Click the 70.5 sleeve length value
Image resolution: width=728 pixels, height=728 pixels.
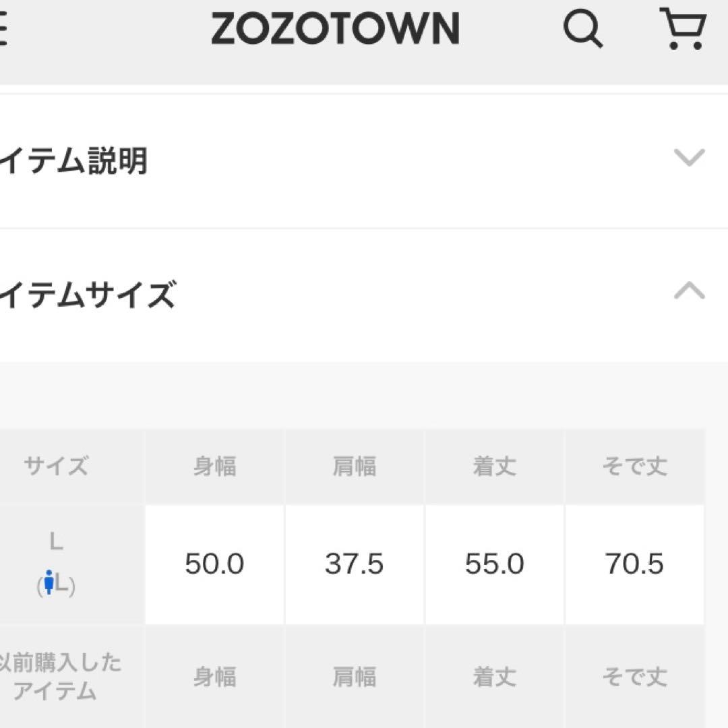pos(634,564)
